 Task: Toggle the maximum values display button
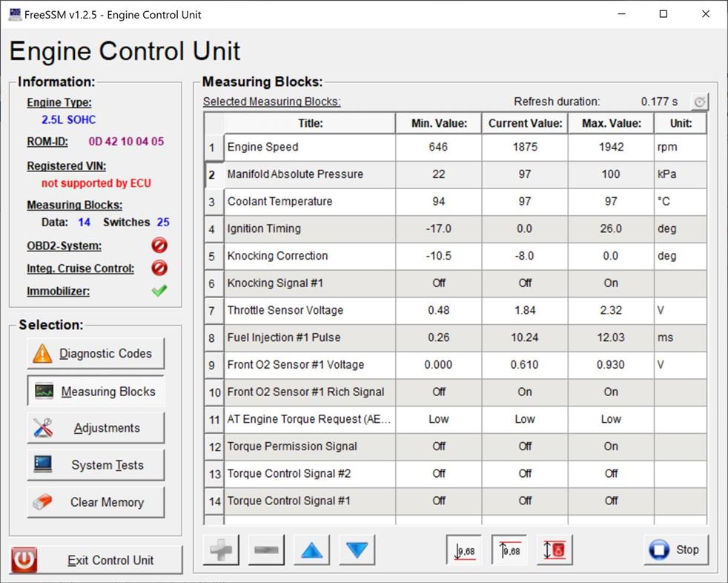509,550
